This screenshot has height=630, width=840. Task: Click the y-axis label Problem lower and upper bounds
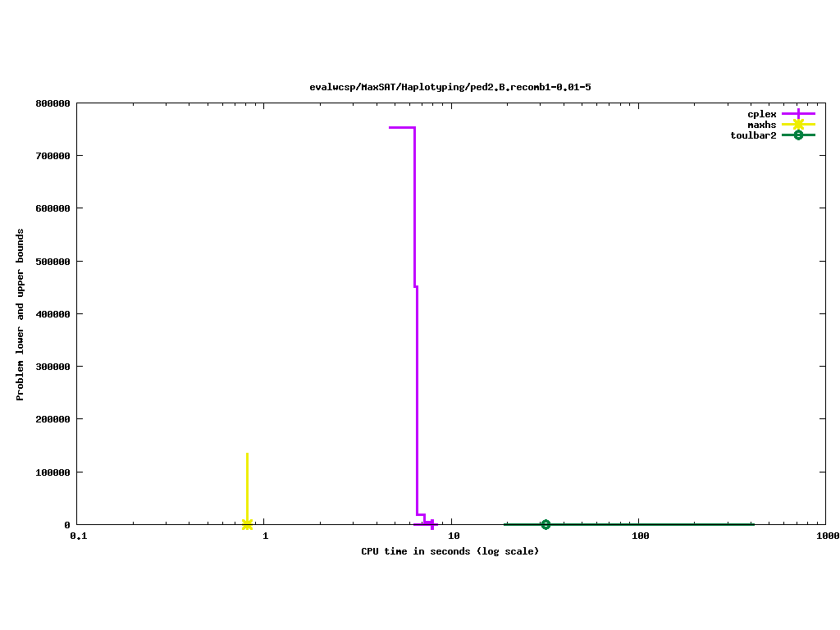click(x=21, y=315)
